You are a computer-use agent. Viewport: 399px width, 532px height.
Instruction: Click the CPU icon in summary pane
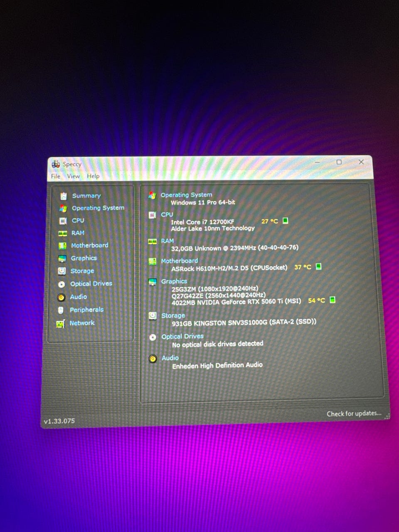[x=152, y=215]
